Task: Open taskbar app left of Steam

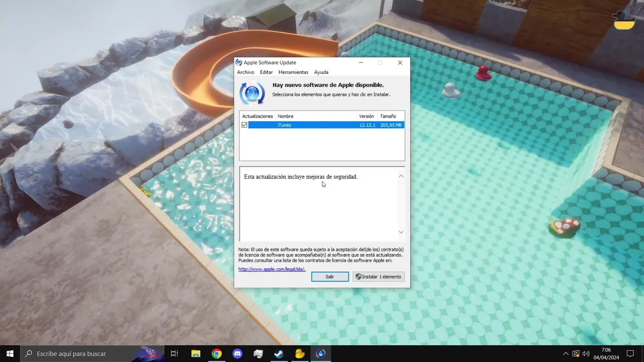Action: point(258,353)
